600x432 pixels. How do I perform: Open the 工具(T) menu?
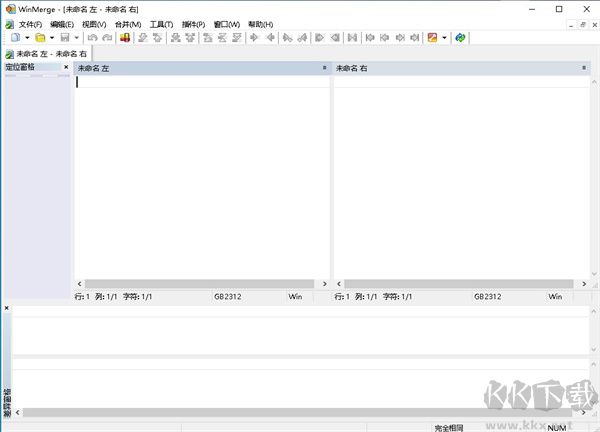coord(161,24)
